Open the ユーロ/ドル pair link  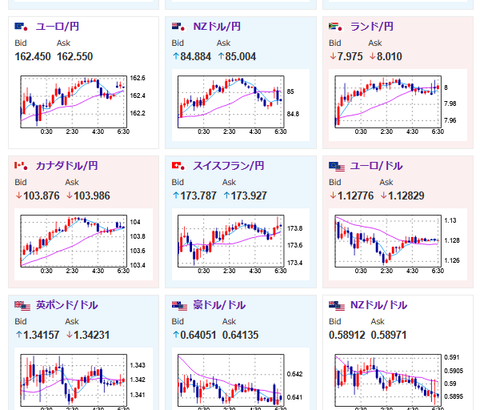(376, 166)
